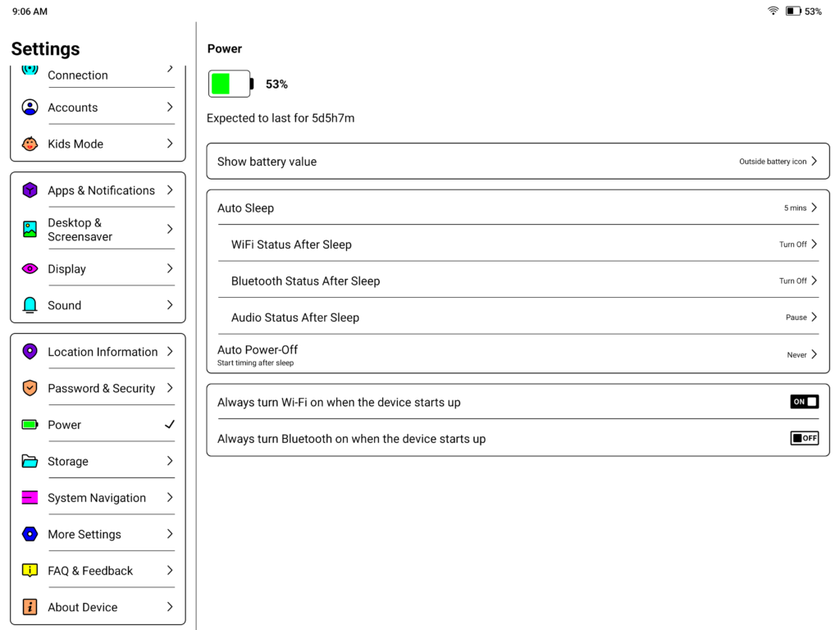Click the Accounts person icon
This screenshot has width=840, height=630.
click(x=30, y=107)
